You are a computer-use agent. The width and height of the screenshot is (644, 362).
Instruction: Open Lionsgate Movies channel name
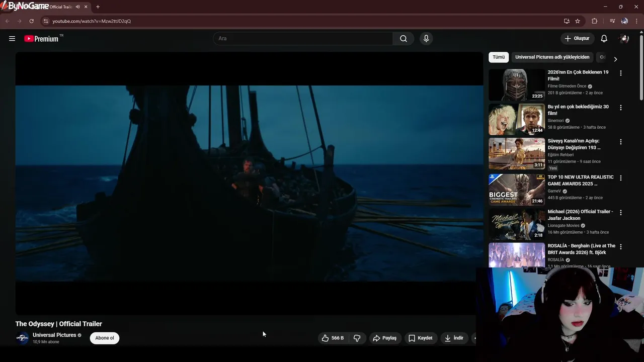pos(563,226)
